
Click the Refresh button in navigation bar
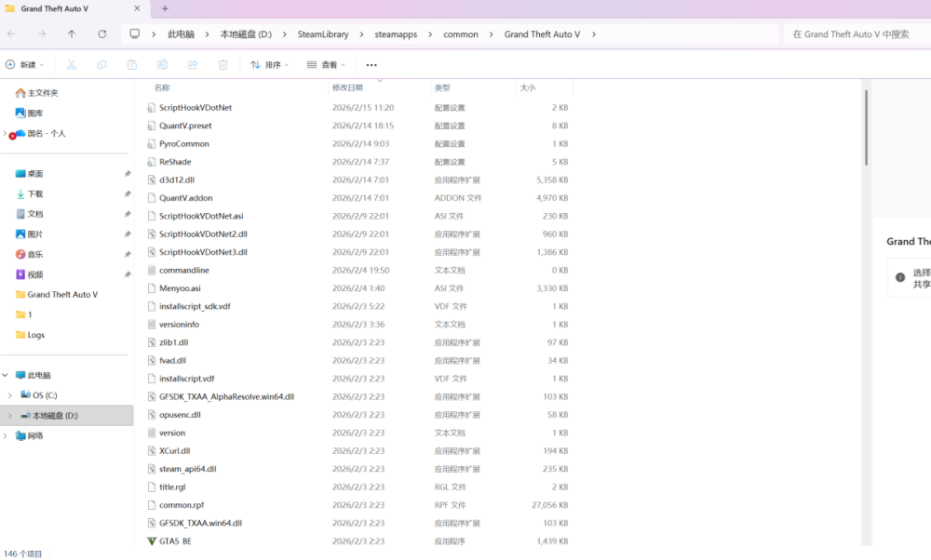click(x=101, y=34)
